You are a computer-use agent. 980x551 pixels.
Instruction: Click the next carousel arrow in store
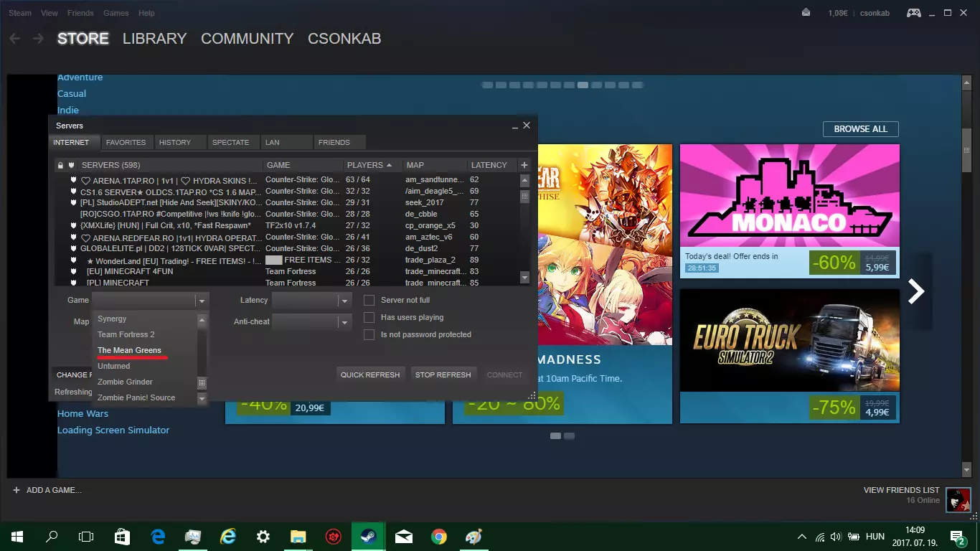point(916,291)
